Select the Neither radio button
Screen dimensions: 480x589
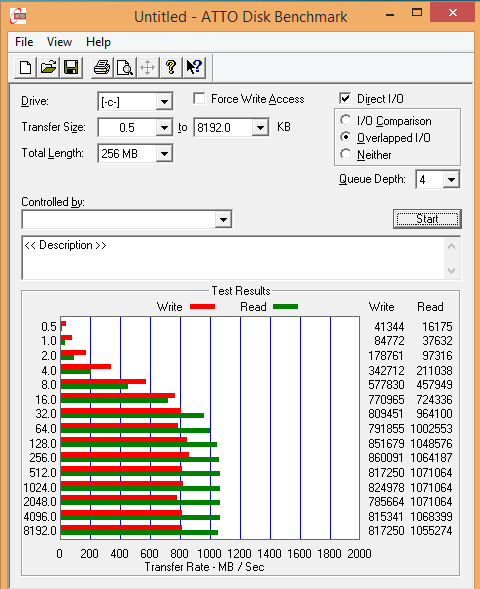point(346,154)
